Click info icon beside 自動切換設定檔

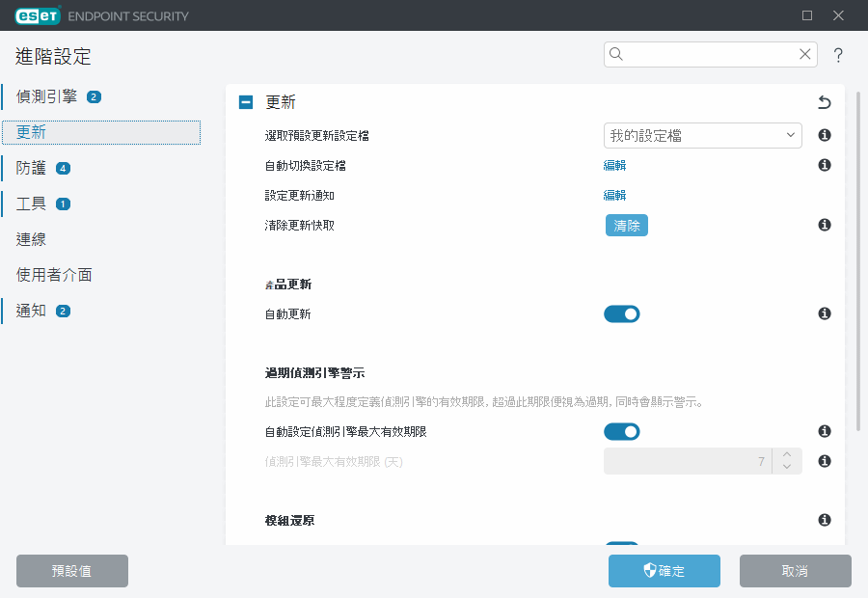click(825, 166)
